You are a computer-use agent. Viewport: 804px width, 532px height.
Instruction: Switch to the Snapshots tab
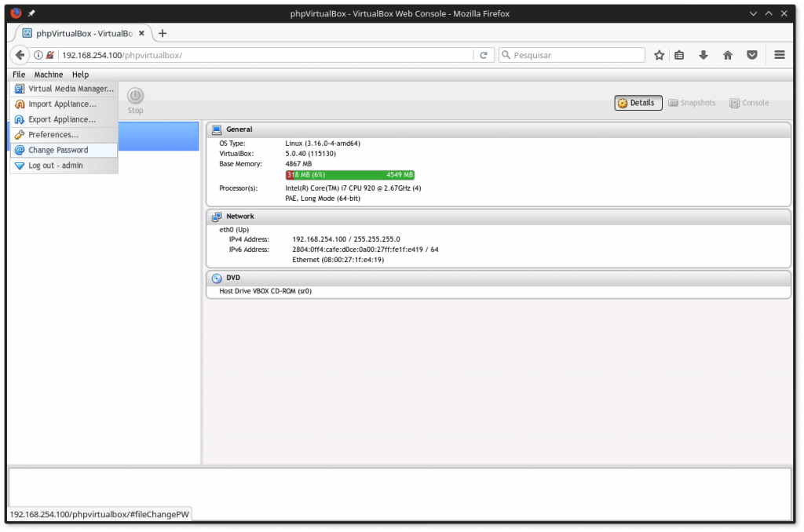(x=692, y=102)
